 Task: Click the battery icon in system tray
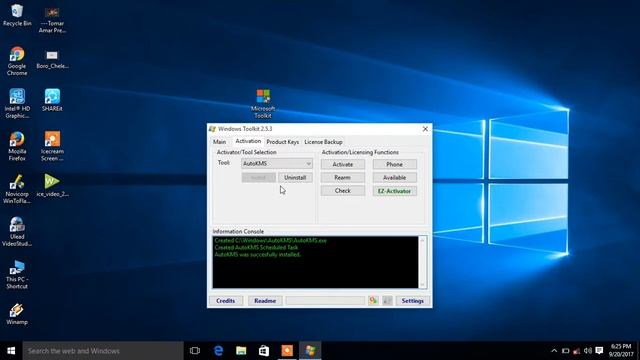click(x=565, y=351)
